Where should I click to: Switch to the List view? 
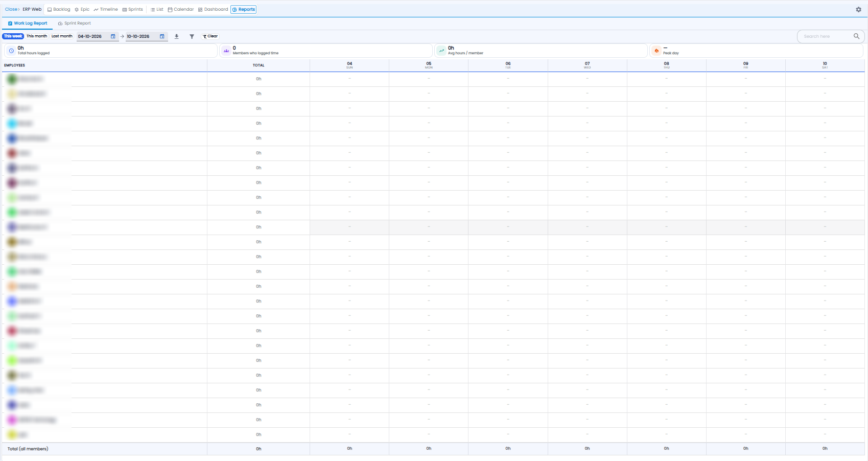tap(157, 9)
